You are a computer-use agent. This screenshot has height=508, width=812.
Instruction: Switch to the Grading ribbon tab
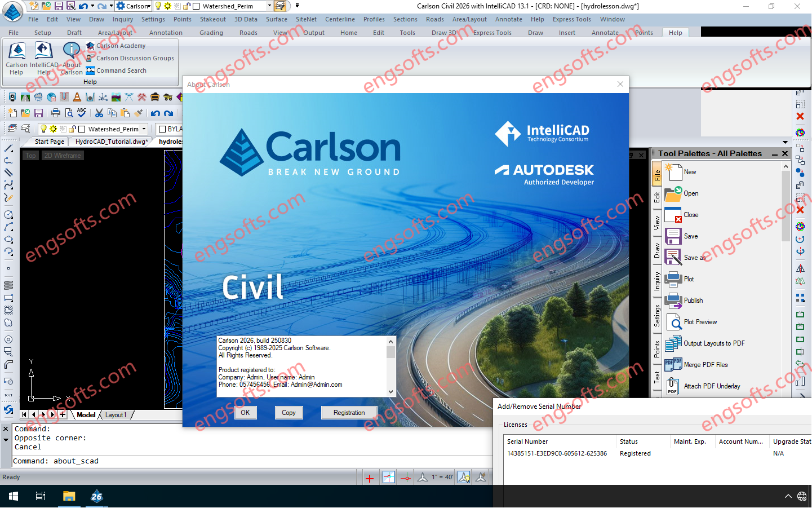click(211, 33)
